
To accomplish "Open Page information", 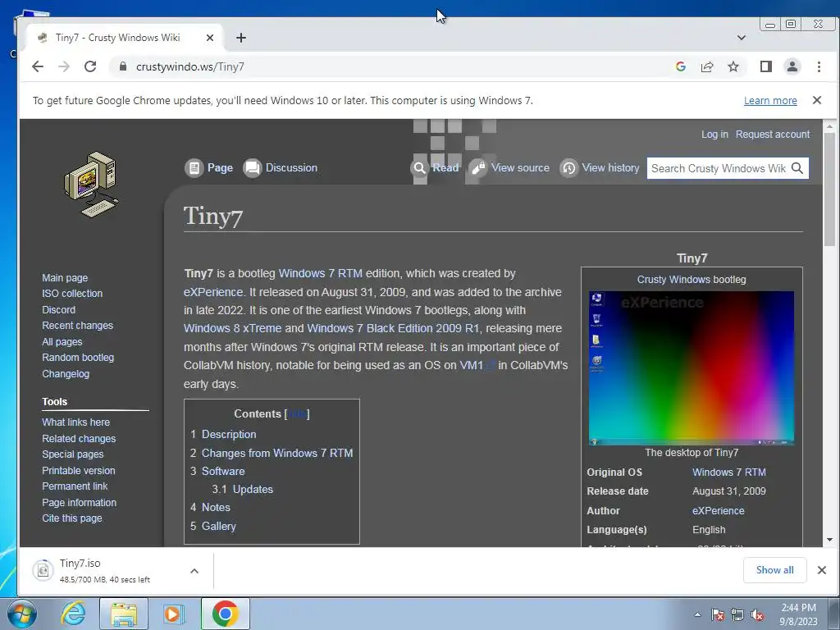I will click(80, 503).
